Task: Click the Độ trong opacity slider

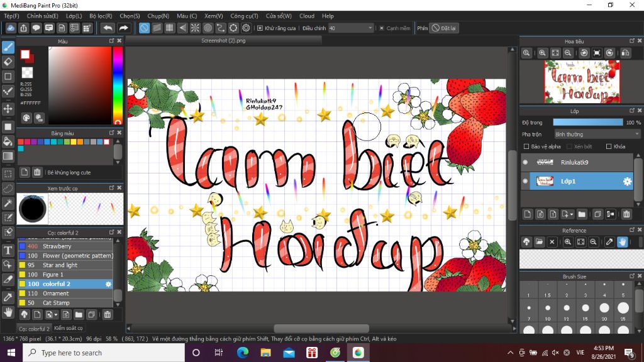Action: coord(588,123)
